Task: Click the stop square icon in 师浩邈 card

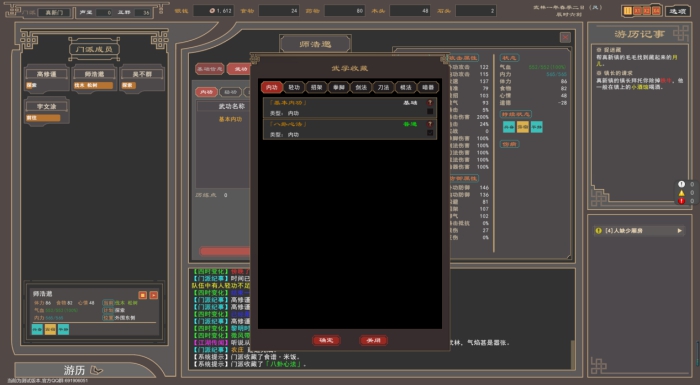Action: (x=142, y=295)
